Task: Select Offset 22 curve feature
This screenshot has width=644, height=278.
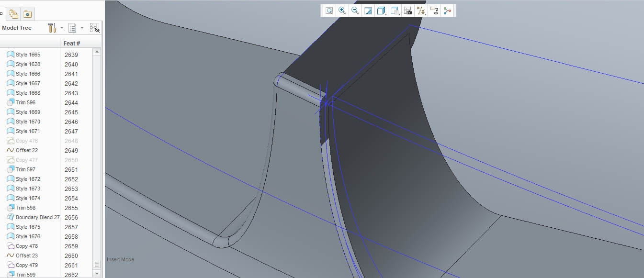Action: [x=27, y=150]
